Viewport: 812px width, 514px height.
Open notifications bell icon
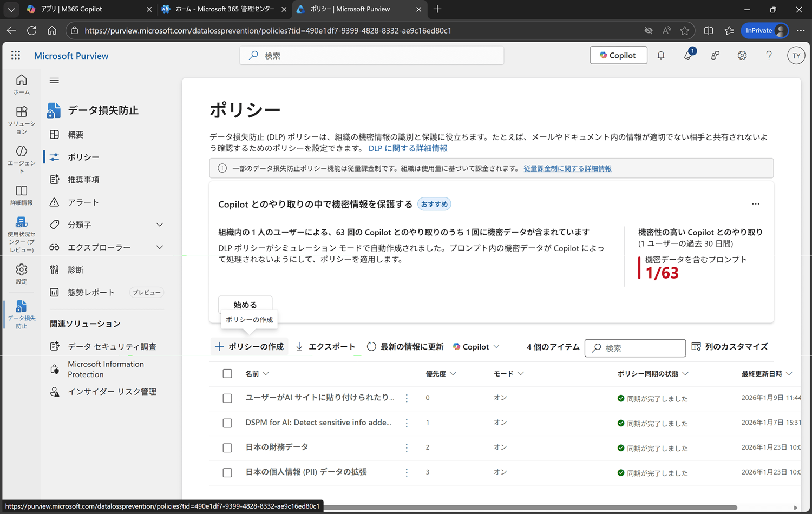pyautogui.click(x=661, y=55)
